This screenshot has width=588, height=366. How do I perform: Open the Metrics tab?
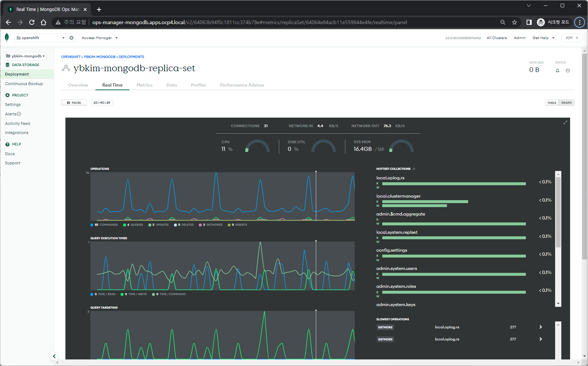click(145, 85)
